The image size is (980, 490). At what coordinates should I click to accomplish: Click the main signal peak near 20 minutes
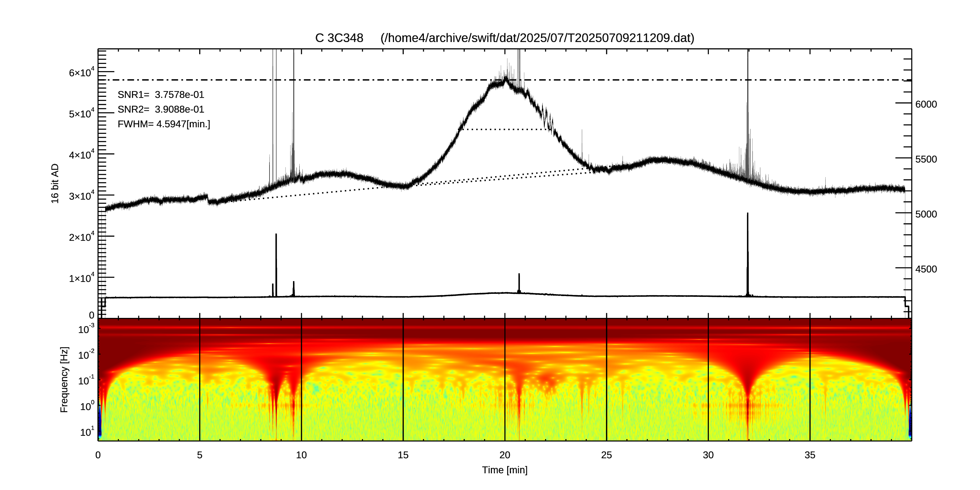(506, 79)
